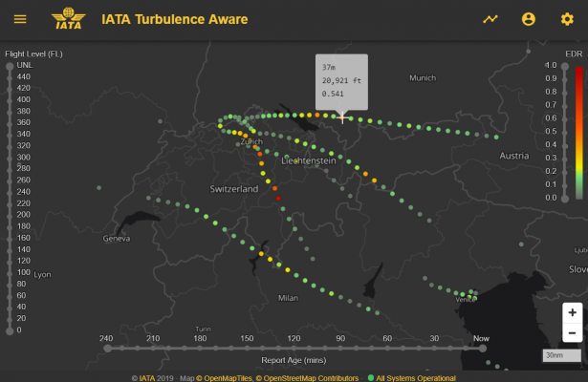Click the white crosshair turbulence report marker
The width and height of the screenshot is (588, 382).
pos(342,117)
